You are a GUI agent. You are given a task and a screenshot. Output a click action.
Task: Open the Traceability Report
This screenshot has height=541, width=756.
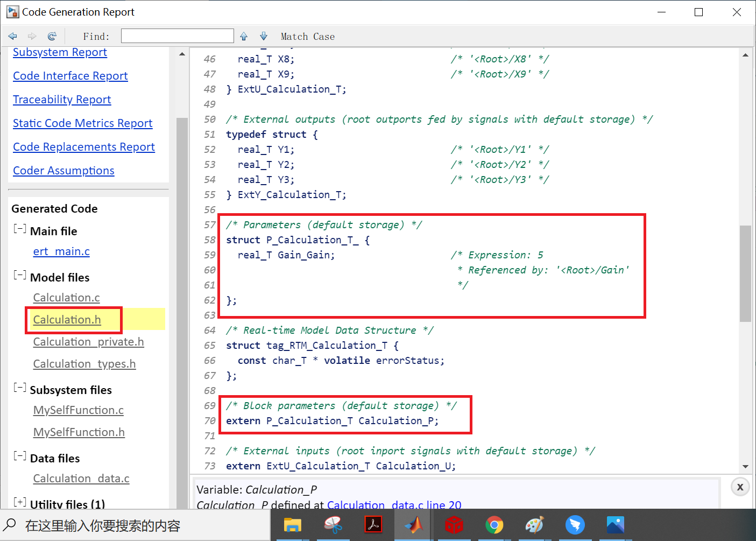click(61, 100)
